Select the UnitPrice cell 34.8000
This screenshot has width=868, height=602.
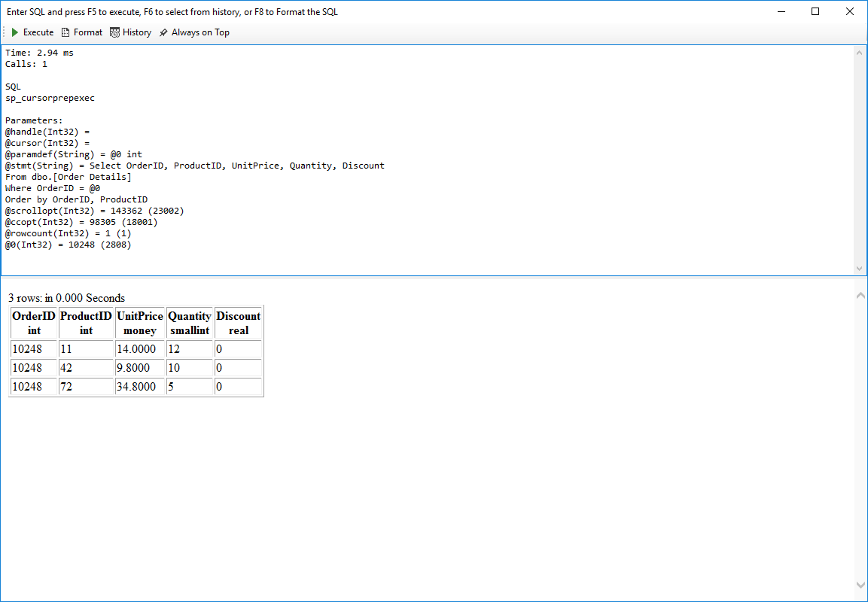tap(140, 387)
